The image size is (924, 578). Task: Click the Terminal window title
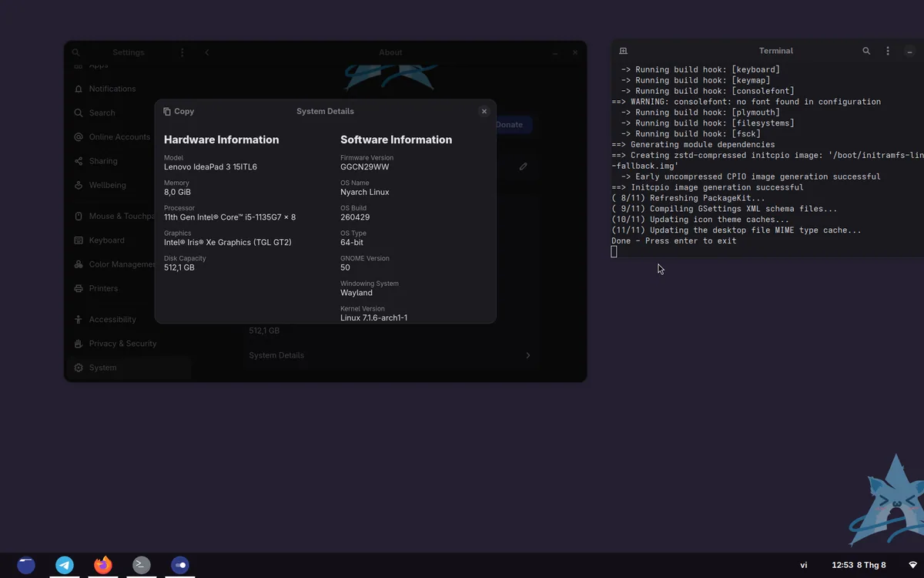775,51
